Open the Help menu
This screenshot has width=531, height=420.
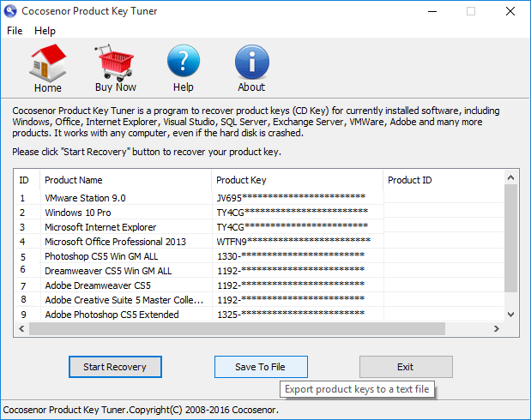45,31
